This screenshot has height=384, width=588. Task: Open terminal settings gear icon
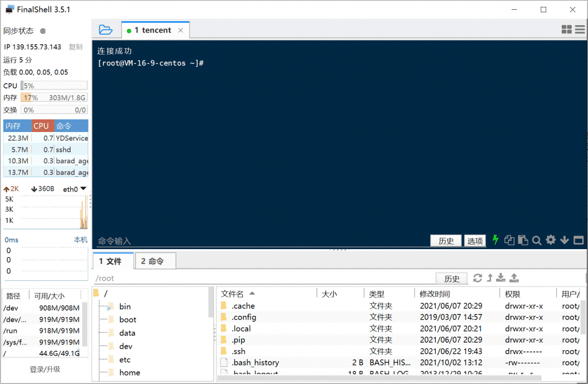(x=551, y=241)
